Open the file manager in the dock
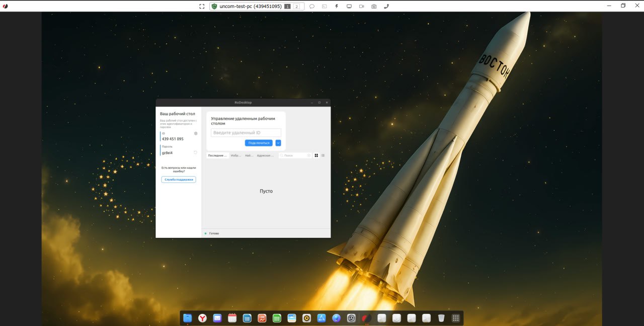Image resolution: width=644 pixels, height=326 pixels. pos(188,318)
